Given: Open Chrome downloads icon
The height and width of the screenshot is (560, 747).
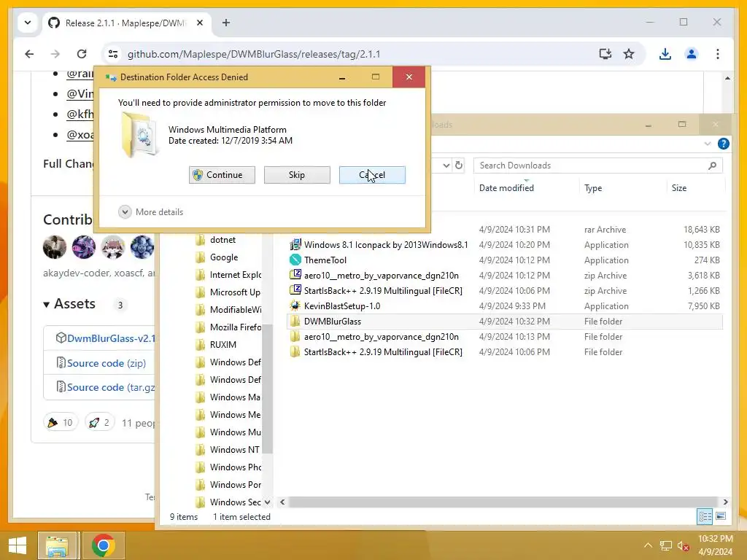Looking at the screenshot, I should pos(665,54).
